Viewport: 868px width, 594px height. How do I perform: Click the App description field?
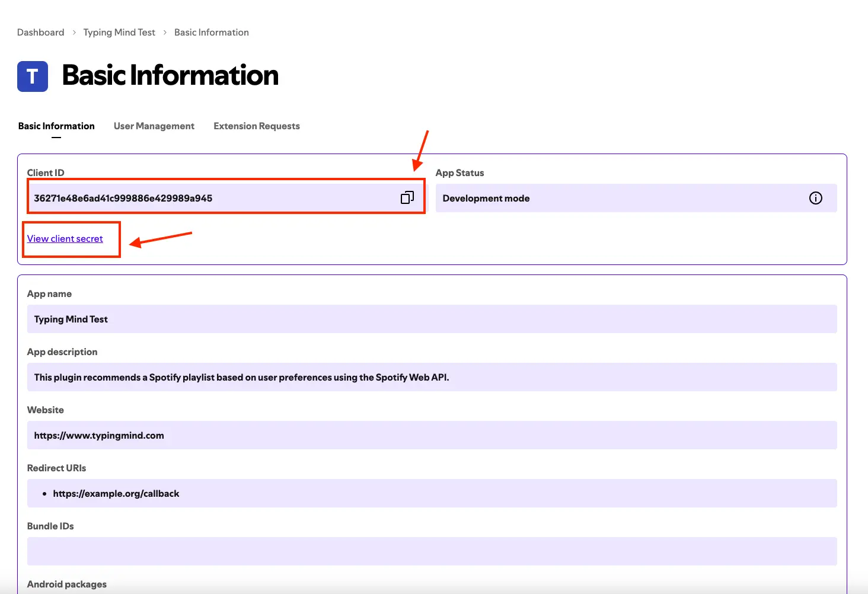coord(432,377)
